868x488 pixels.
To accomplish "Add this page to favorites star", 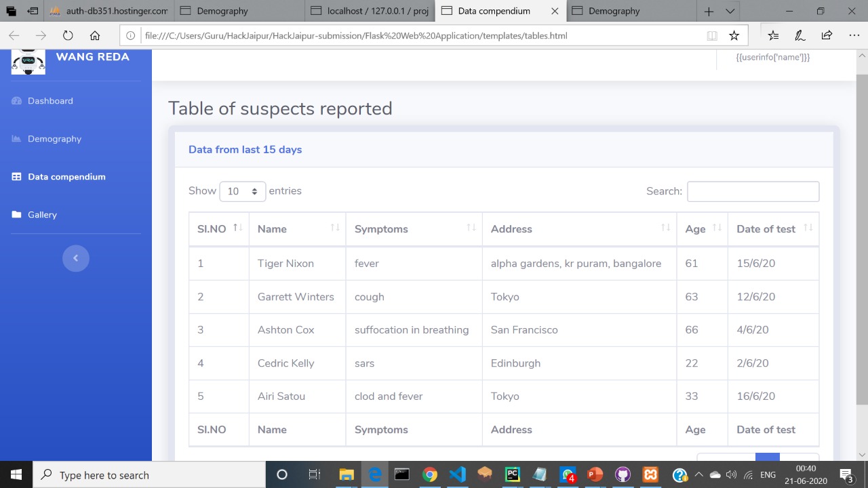I will [734, 36].
